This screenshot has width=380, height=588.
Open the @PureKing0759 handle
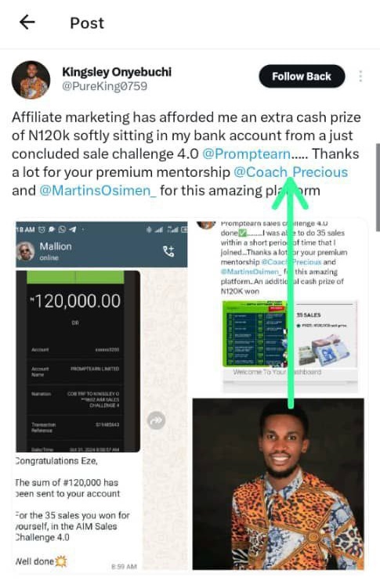pos(105,86)
